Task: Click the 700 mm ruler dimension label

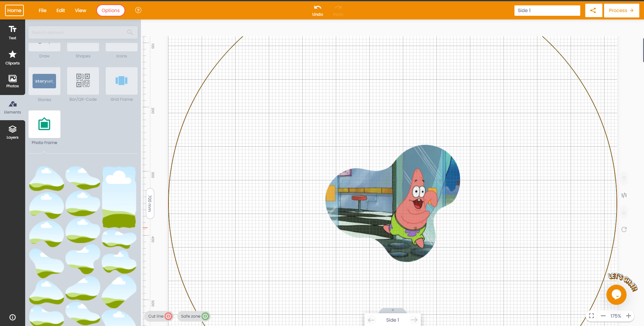Action: tap(150, 203)
